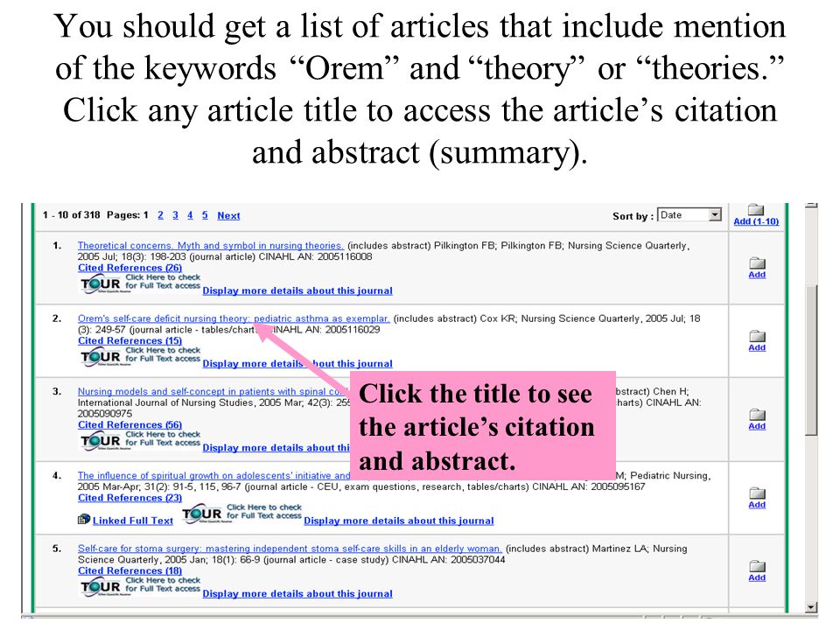Open the Linked Full Text link
The width and height of the screenshot is (840, 630).
[x=133, y=521]
